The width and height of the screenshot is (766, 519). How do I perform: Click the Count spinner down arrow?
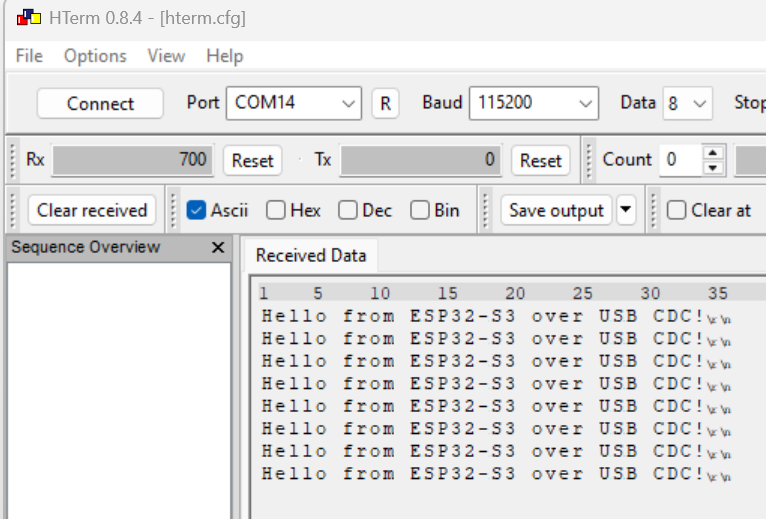[x=712, y=167]
